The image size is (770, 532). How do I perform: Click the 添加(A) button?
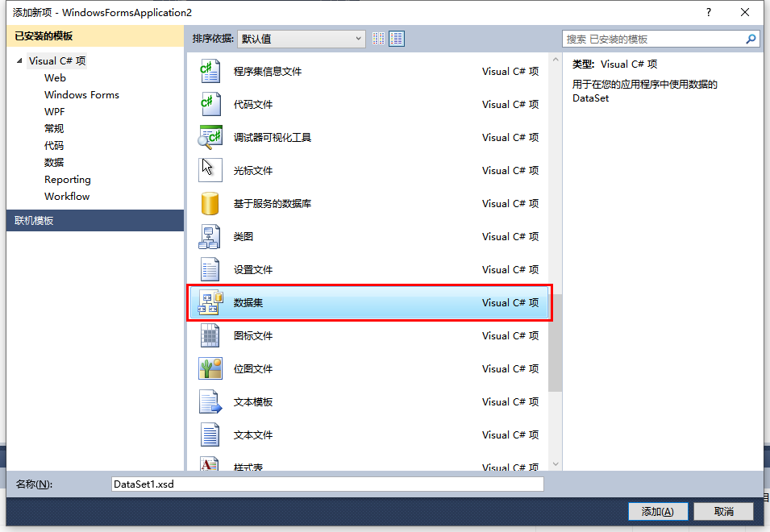[657, 511]
